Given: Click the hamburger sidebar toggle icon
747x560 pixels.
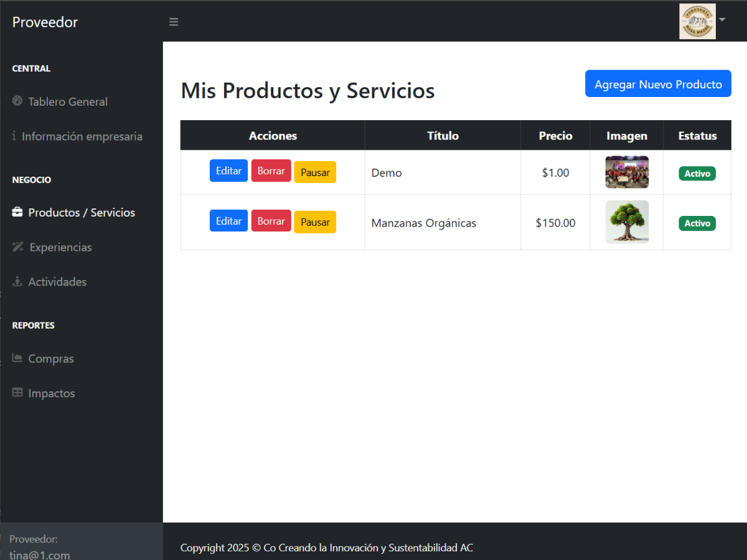Looking at the screenshot, I should 174,22.
